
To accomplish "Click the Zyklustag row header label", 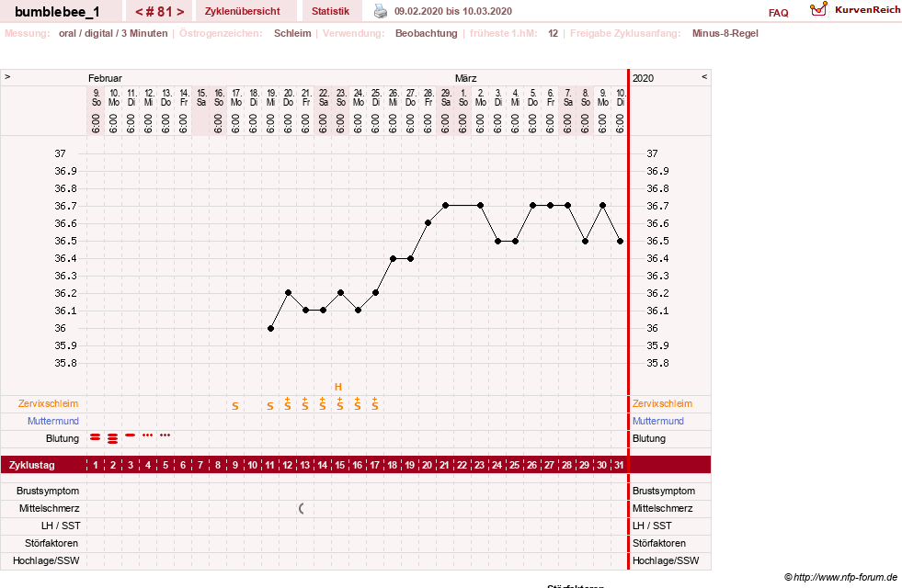I will coord(31,465).
